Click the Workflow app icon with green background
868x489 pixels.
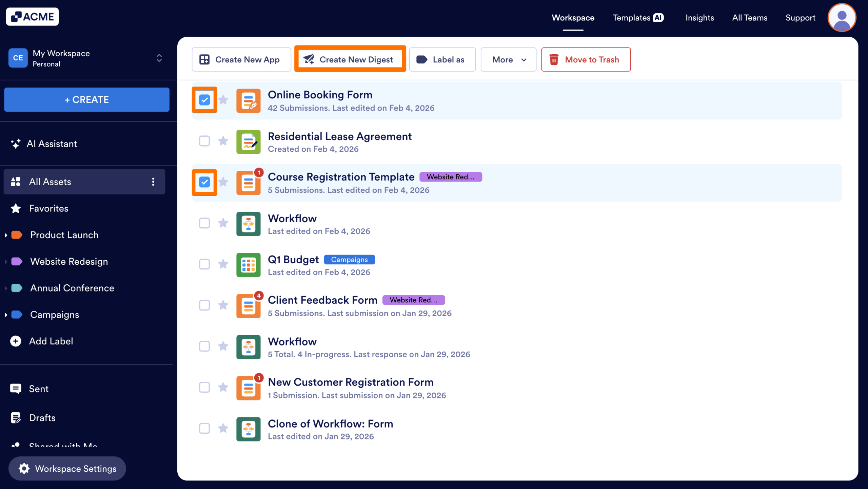pyautogui.click(x=248, y=224)
